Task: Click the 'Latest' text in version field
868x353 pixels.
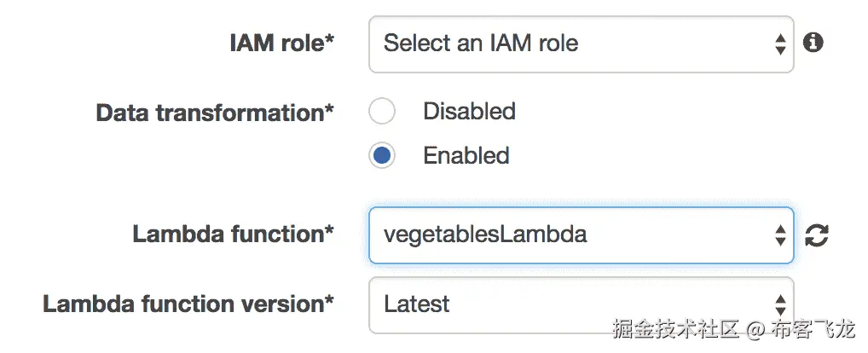Action: pyautogui.click(x=417, y=304)
